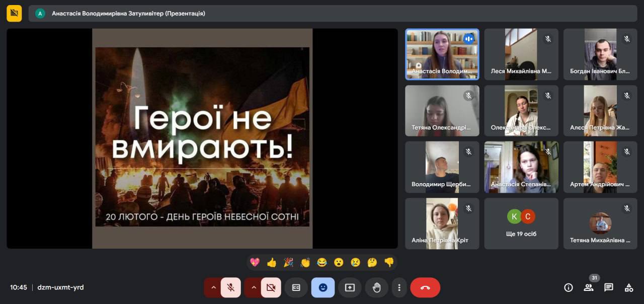Send the clapping hands reaction

[305, 262]
